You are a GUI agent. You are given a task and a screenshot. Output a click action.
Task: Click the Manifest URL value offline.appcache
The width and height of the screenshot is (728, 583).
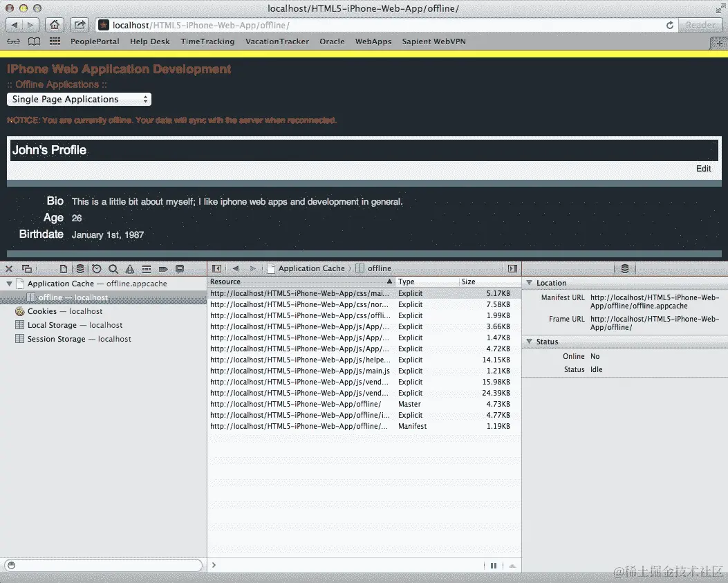click(x=655, y=302)
